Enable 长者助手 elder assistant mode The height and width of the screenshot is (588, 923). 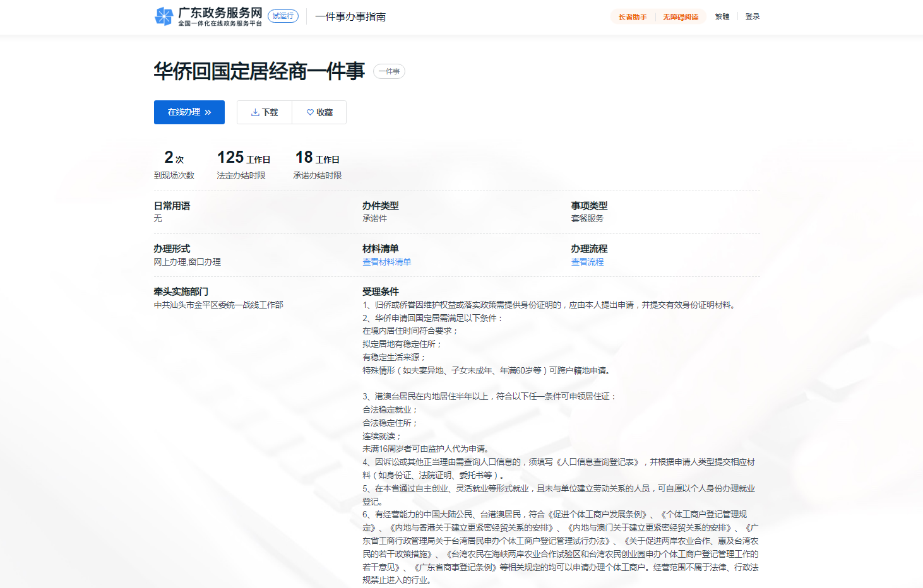tap(632, 17)
